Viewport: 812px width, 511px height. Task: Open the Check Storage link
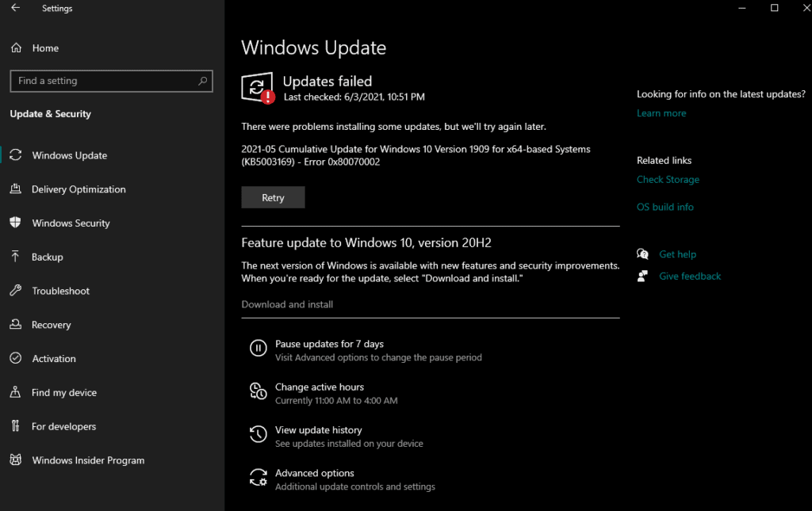[668, 180]
